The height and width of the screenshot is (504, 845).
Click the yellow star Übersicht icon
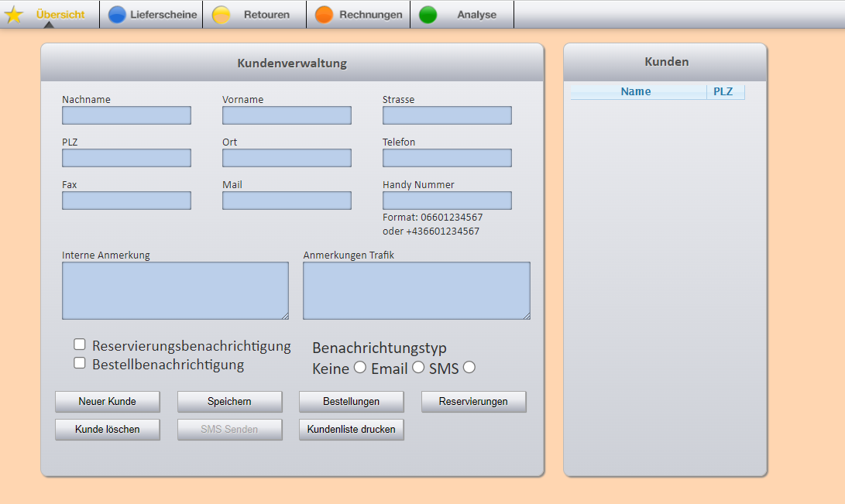14,15
